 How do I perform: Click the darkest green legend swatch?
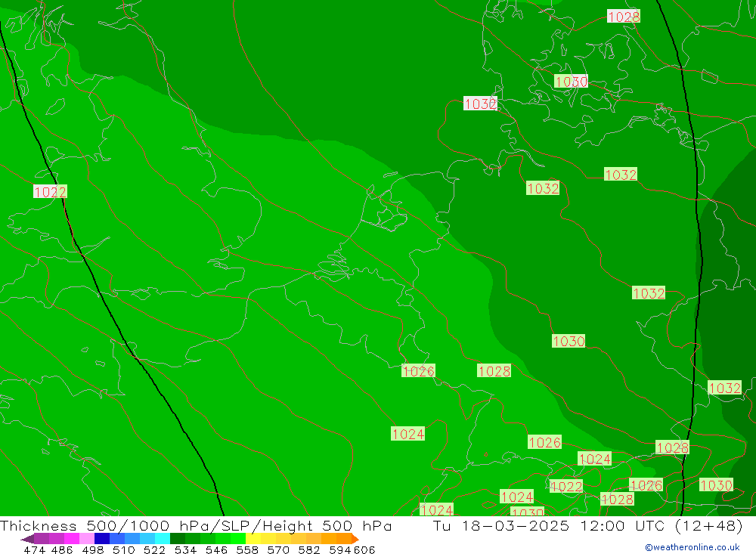(x=178, y=539)
